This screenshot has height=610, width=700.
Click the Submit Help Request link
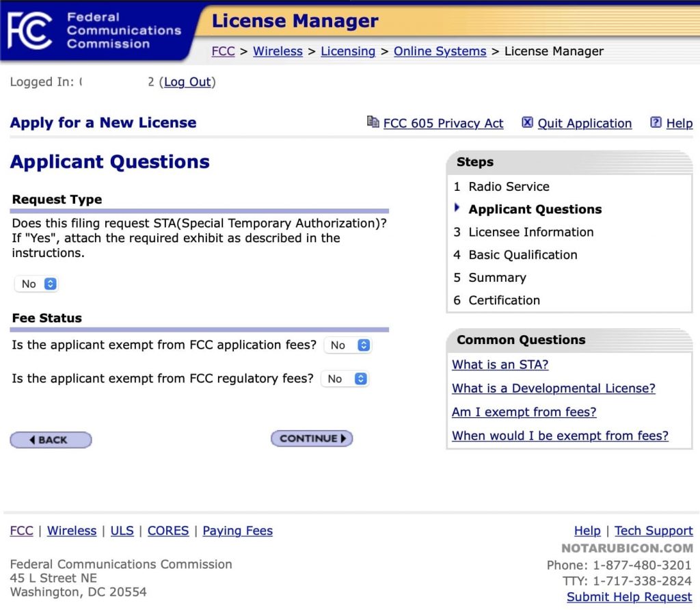pyautogui.click(x=630, y=597)
